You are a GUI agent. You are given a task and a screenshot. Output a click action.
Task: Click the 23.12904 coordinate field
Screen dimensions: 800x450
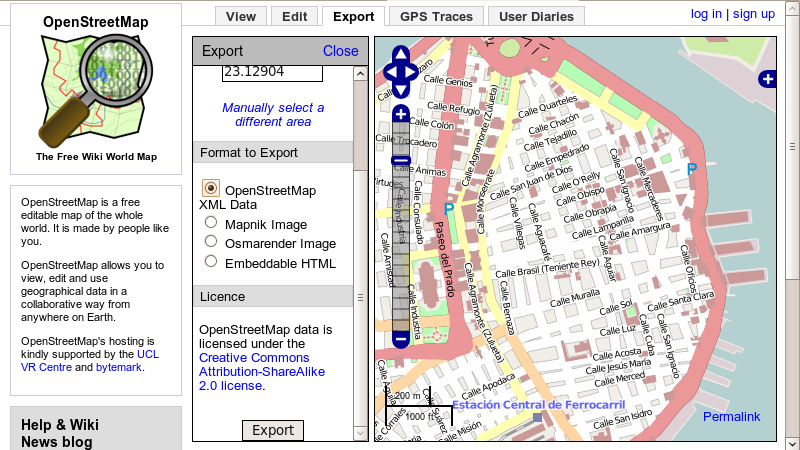[x=272, y=72]
